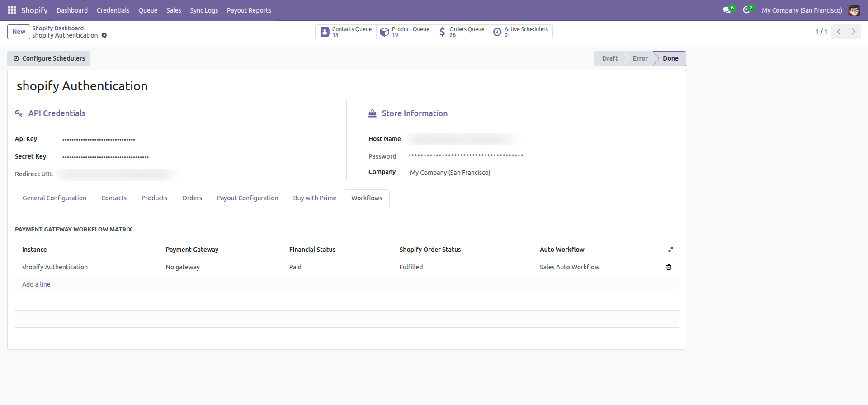The height and width of the screenshot is (405, 868).
Task: Click the 1 / 1 pager counter
Action: (x=821, y=32)
